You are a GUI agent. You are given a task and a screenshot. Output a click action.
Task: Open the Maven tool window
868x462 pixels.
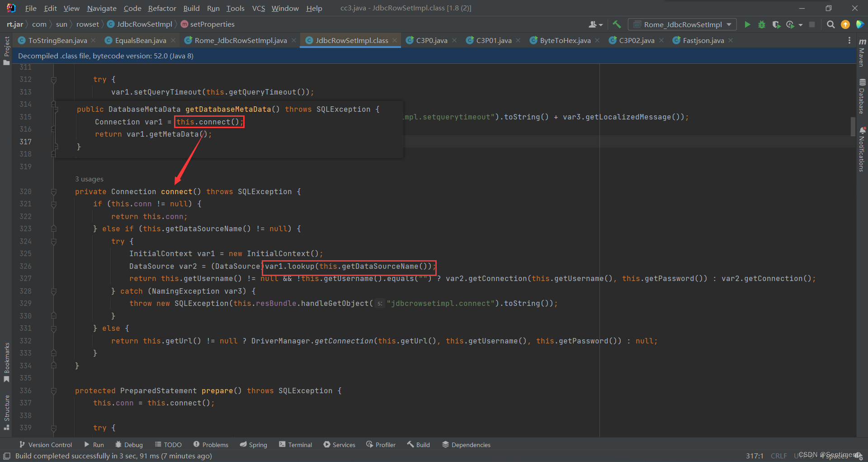click(862, 52)
